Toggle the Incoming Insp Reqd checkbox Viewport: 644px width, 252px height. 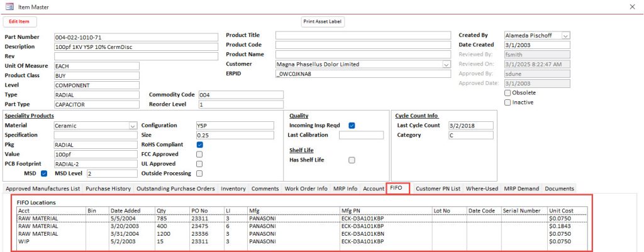[x=352, y=126]
